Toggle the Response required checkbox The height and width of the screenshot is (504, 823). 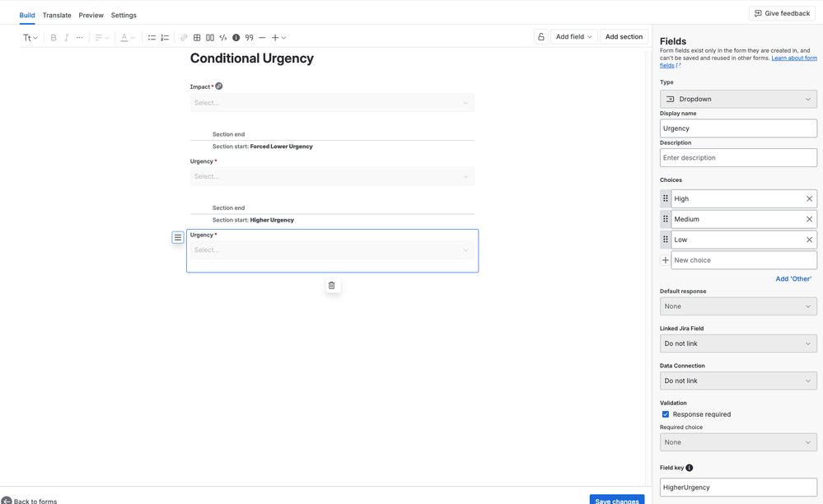[666, 414]
